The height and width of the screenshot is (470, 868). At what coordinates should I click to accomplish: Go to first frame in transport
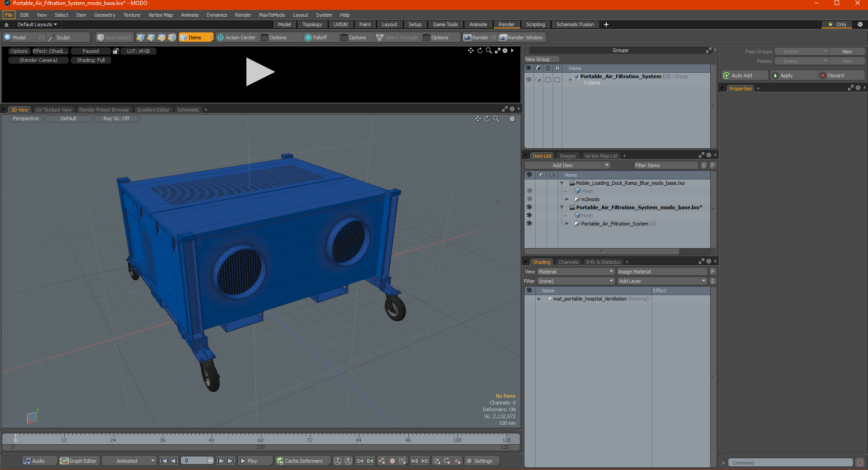[164, 461]
